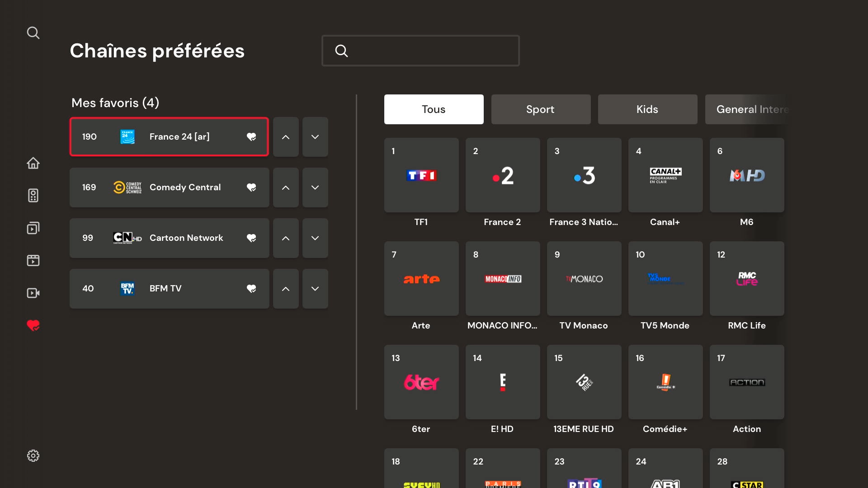868x488 pixels.
Task: Open the sidebar search icon
Action: (x=33, y=33)
